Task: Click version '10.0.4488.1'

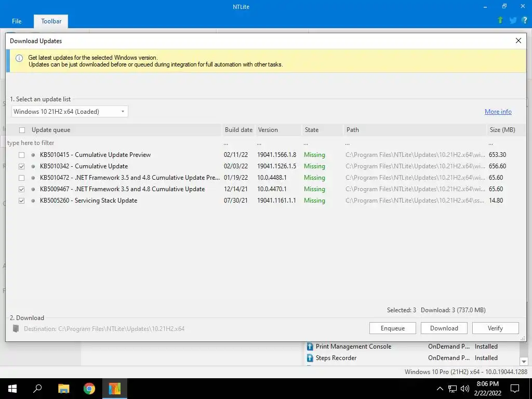Action: pyautogui.click(x=271, y=178)
